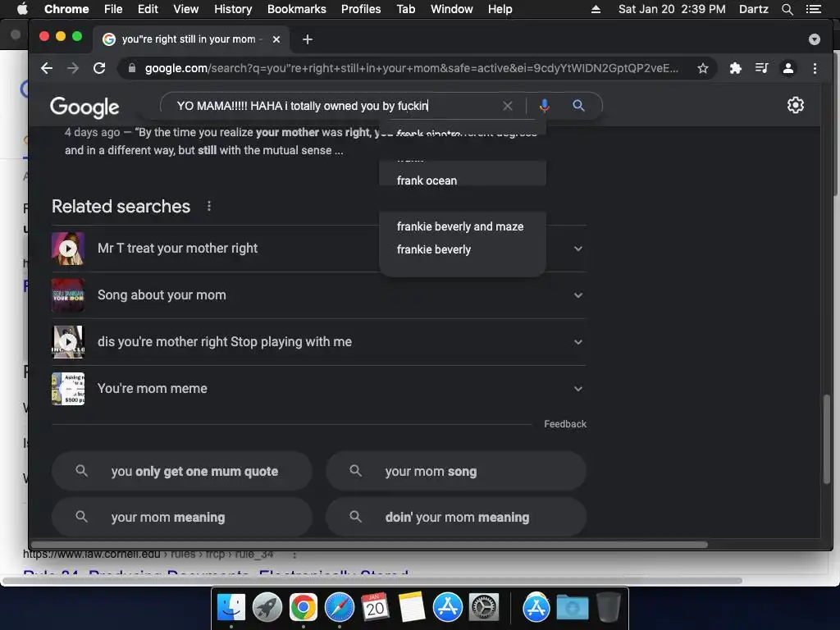Click into the Google search input field
The image size is (840, 630).
click(332, 106)
